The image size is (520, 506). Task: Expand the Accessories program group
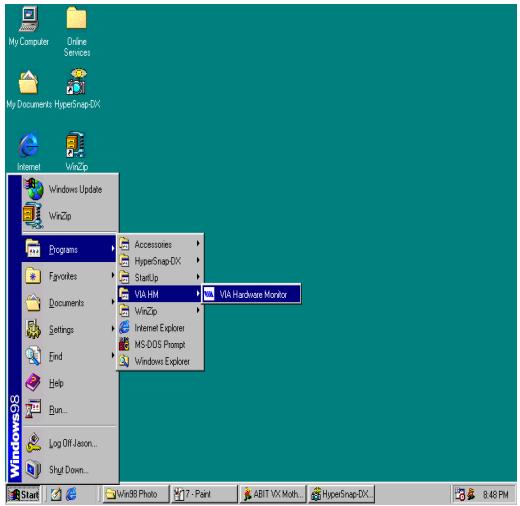click(x=160, y=244)
